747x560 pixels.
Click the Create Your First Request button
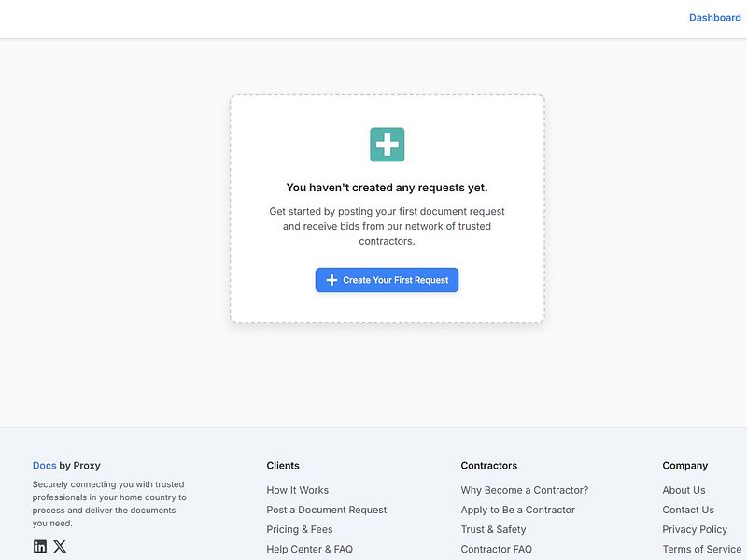click(x=387, y=280)
